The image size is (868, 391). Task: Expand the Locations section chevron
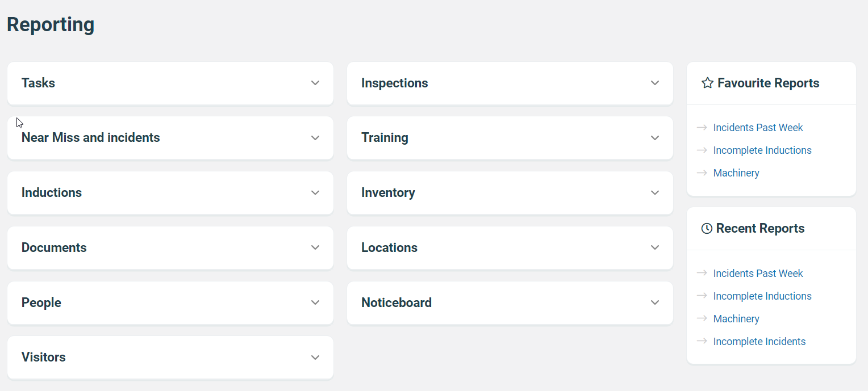655,247
